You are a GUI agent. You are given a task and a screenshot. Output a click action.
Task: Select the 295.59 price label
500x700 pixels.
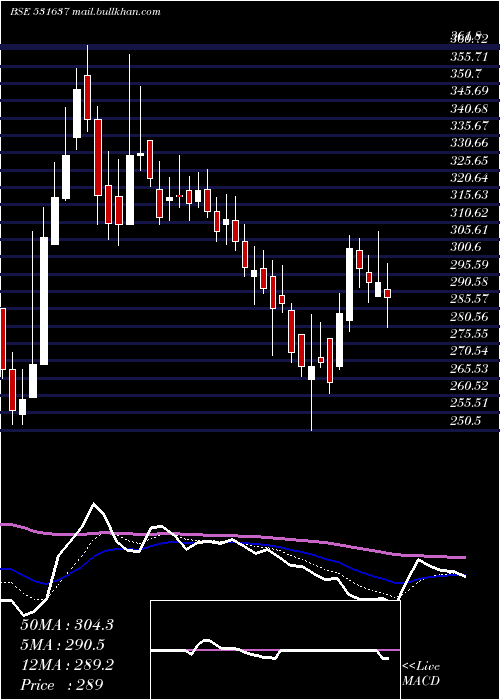[468, 264]
